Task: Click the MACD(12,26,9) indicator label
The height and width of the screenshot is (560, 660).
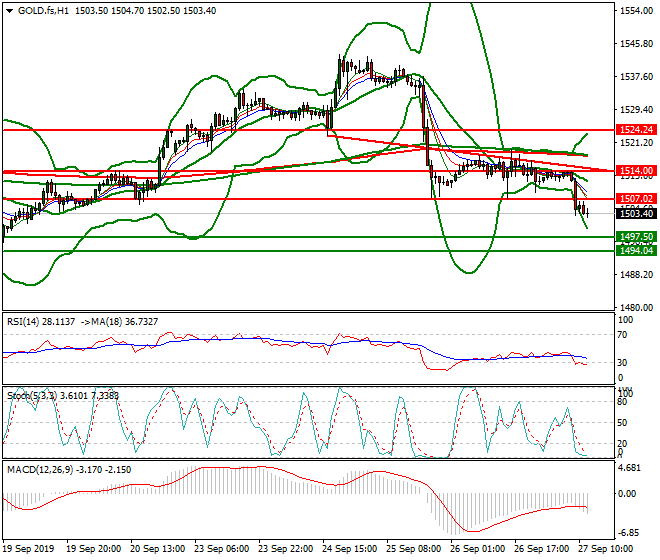Action: point(41,469)
